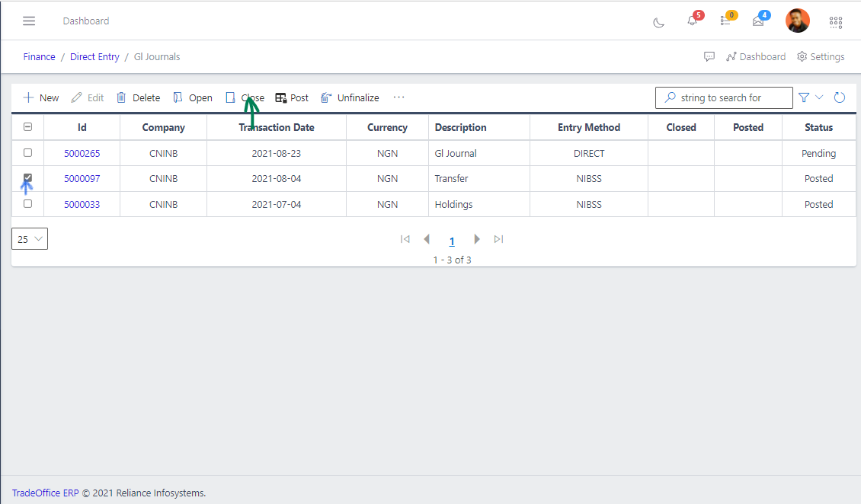Open messages envelope icon
Image resolution: width=861 pixels, height=504 pixels.
pyautogui.click(x=758, y=21)
